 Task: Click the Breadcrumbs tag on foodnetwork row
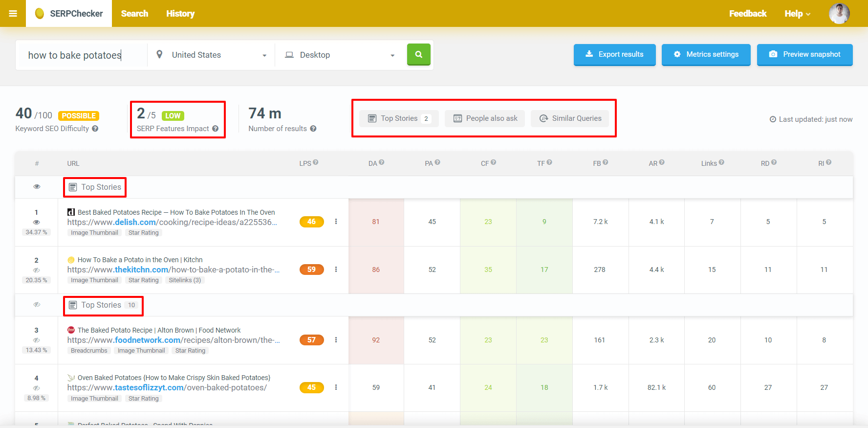pyautogui.click(x=89, y=351)
